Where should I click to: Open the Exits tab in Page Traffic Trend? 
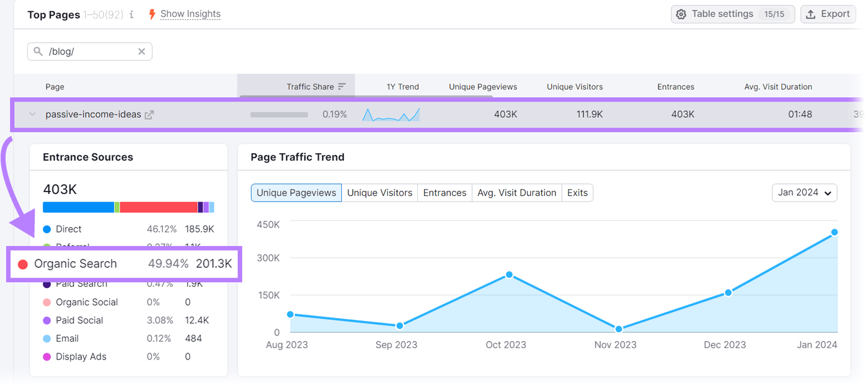click(577, 193)
